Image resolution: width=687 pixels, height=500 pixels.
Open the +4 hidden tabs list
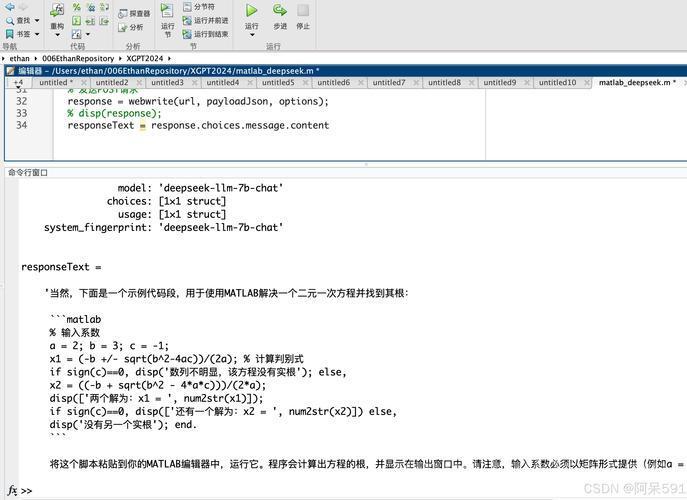pyautogui.click(x=18, y=82)
